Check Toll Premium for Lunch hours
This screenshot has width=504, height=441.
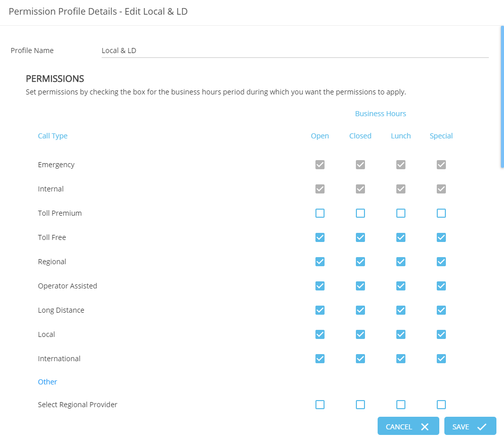click(401, 213)
